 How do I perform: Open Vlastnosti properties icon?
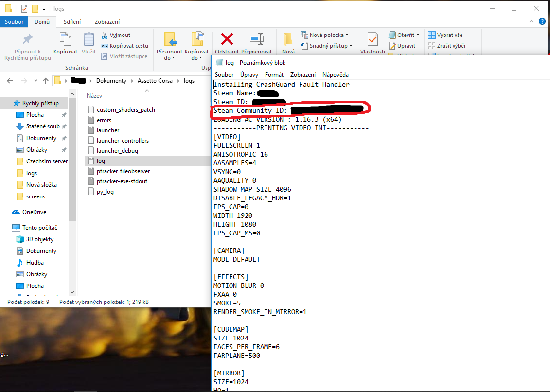point(373,39)
